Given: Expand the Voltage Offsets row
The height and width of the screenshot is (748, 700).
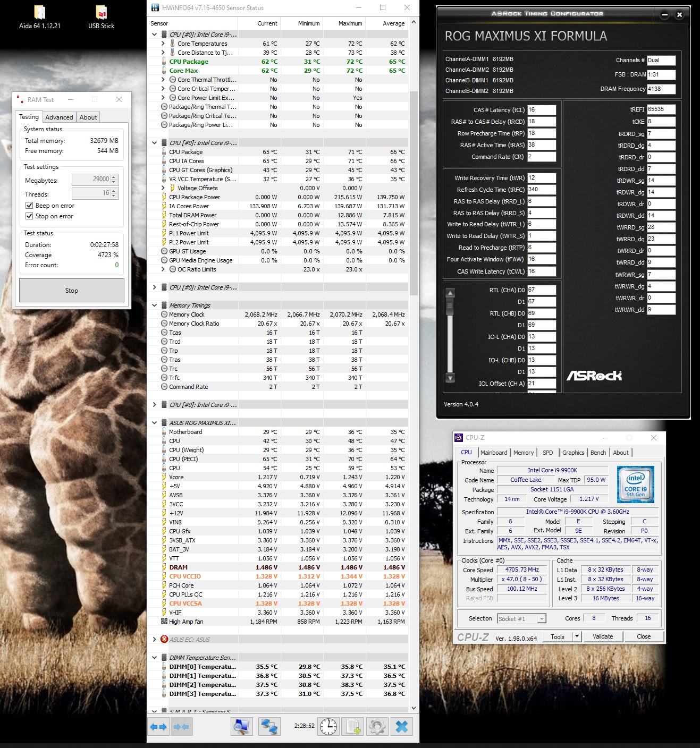Looking at the screenshot, I should click(x=163, y=188).
